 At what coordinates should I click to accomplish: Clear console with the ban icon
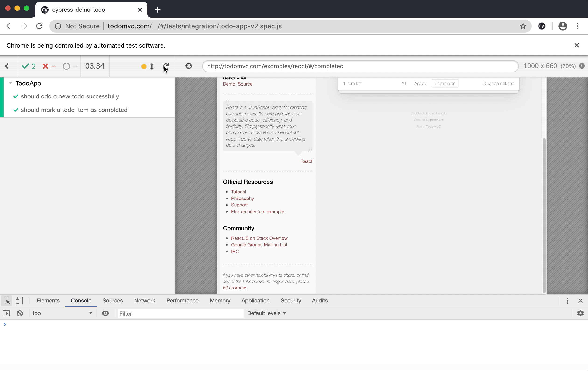tap(20, 313)
